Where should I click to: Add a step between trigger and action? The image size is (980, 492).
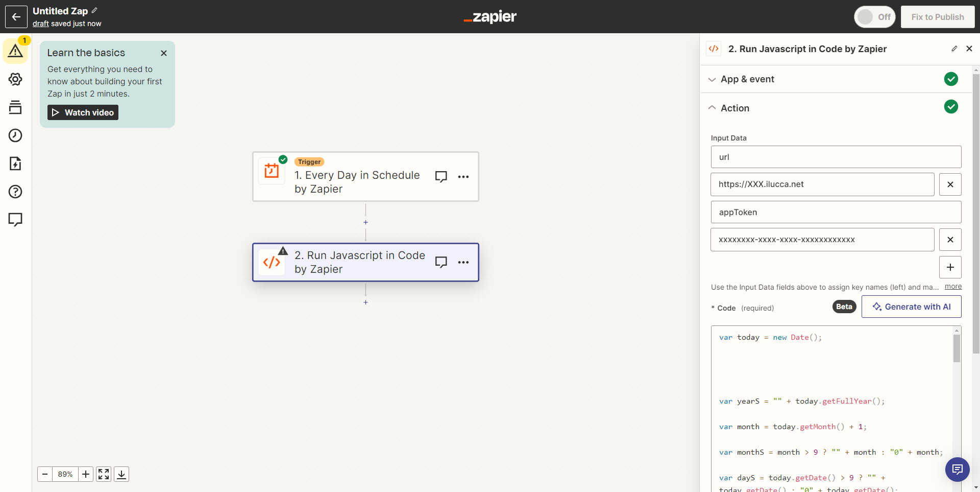(365, 222)
